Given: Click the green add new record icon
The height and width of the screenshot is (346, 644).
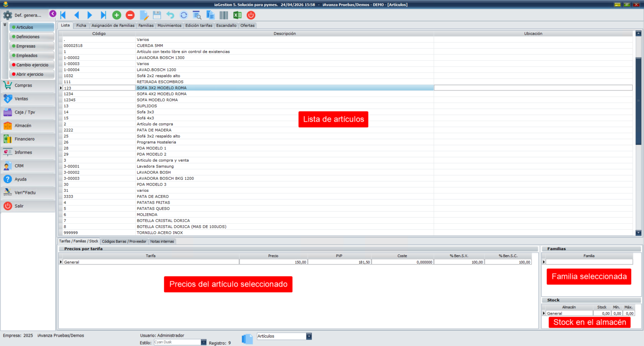Looking at the screenshot, I should pyautogui.click(x=117, y=15).
